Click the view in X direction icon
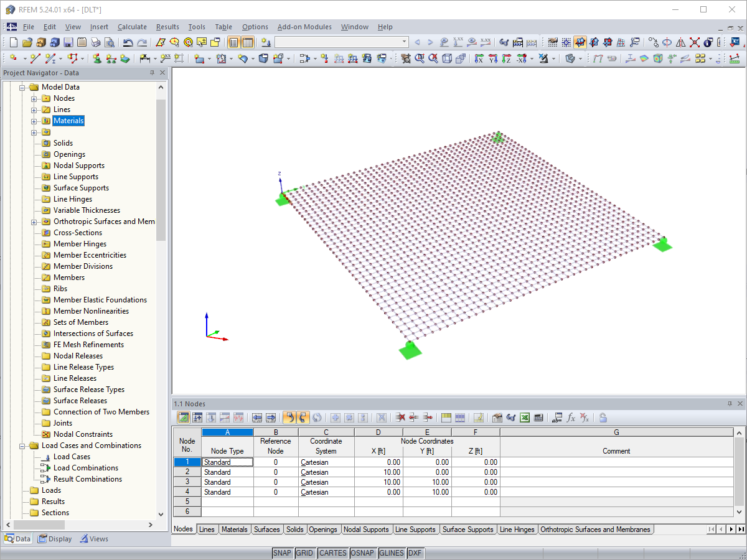This screenshot has height=560, width=747. [x=479, y=58]
